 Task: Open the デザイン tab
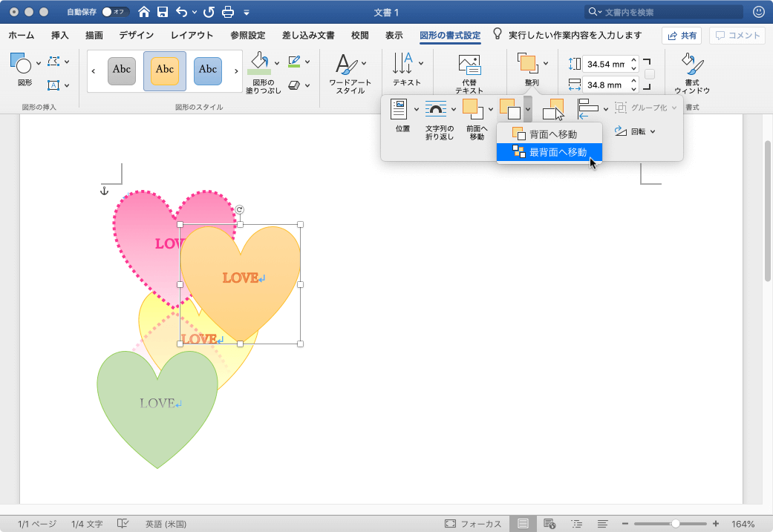(x=137, y=36)
